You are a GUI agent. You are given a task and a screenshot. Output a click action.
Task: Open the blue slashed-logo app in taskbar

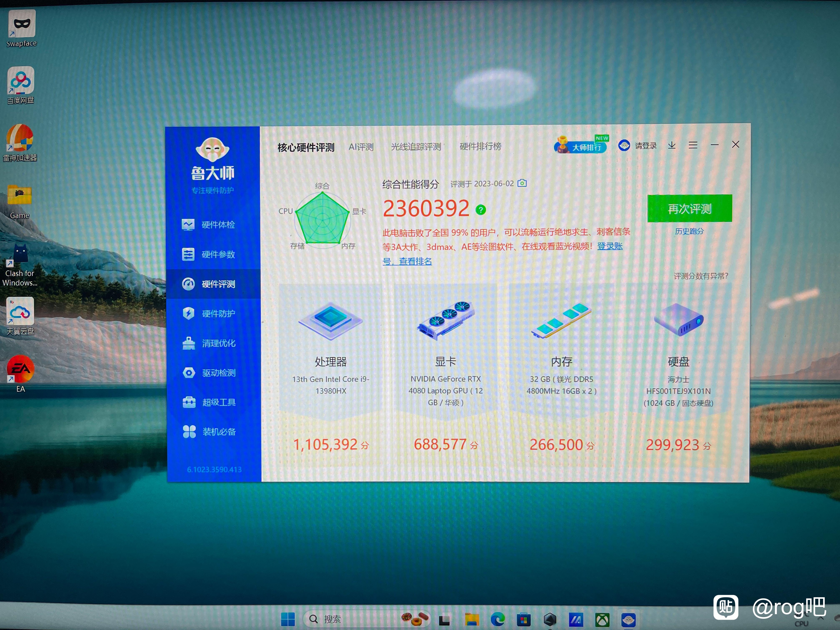pos(576,620)
